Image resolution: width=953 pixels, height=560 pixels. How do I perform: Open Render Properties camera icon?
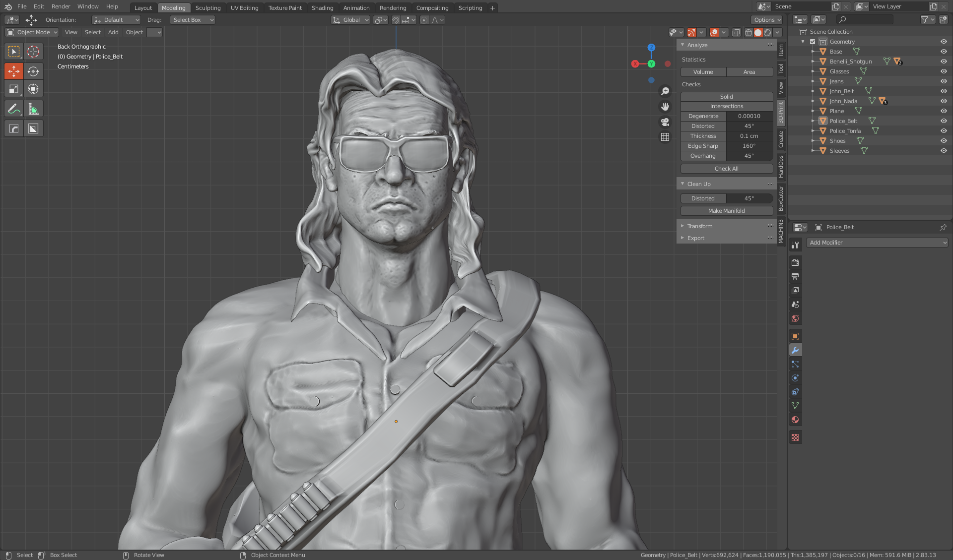795,262
